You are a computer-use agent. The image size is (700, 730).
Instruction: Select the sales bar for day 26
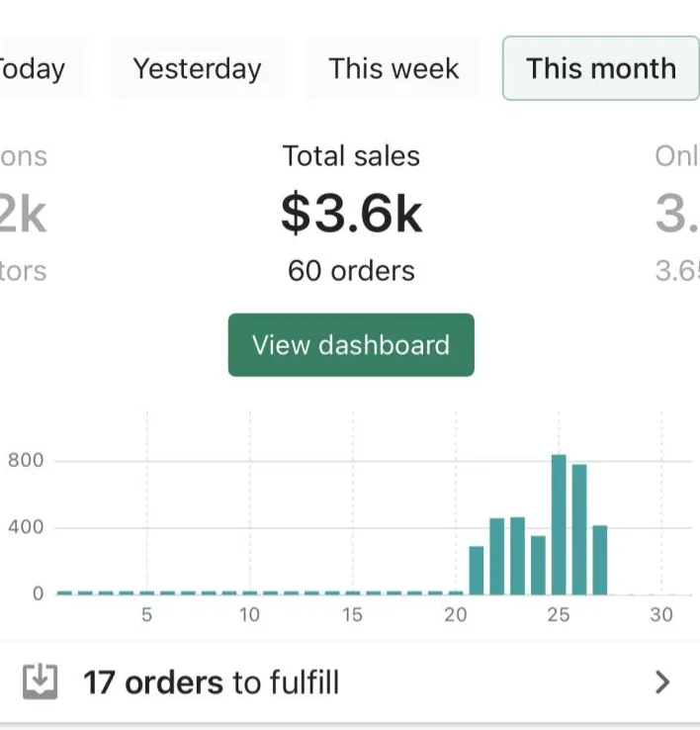coord(579,529)
